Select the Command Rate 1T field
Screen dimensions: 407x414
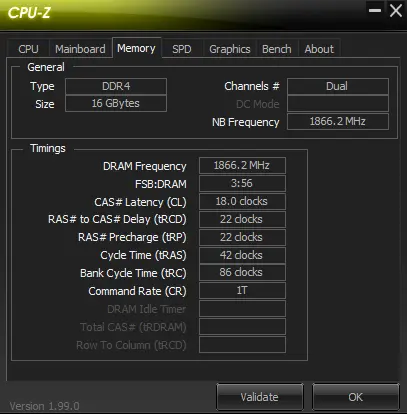point(242,290)
